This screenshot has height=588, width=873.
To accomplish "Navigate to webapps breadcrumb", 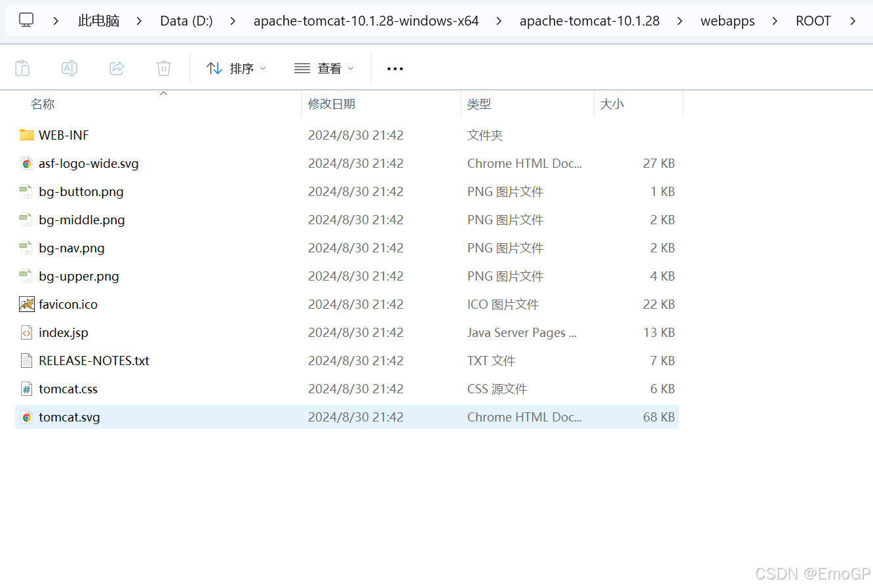I will [727, 21].
